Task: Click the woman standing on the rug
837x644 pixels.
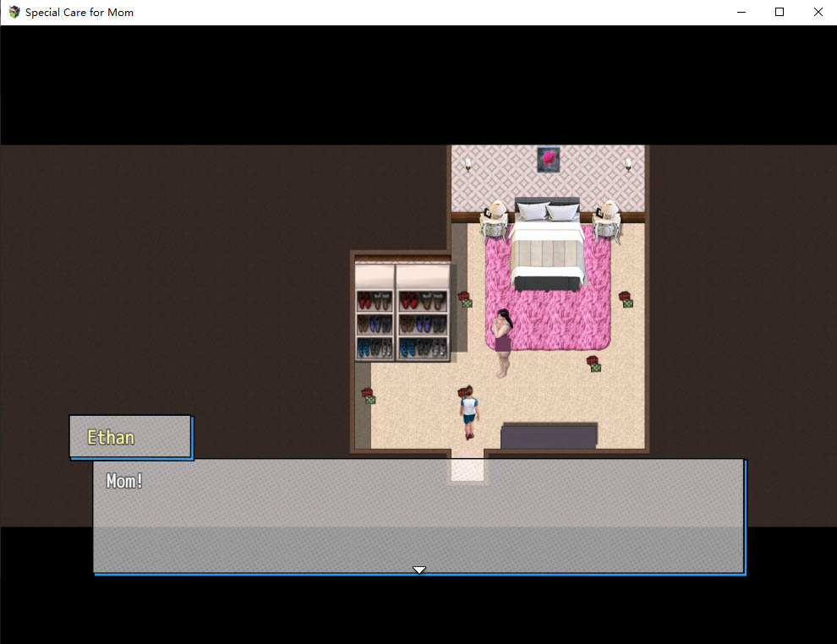Action: tap(503, 342)
